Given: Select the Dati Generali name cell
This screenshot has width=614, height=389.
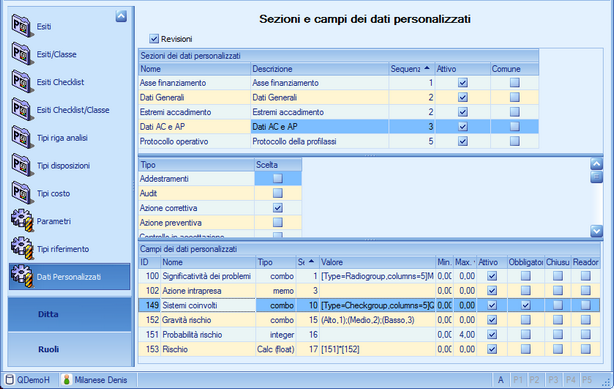Looking at the screenshot, I should [195, 97].
